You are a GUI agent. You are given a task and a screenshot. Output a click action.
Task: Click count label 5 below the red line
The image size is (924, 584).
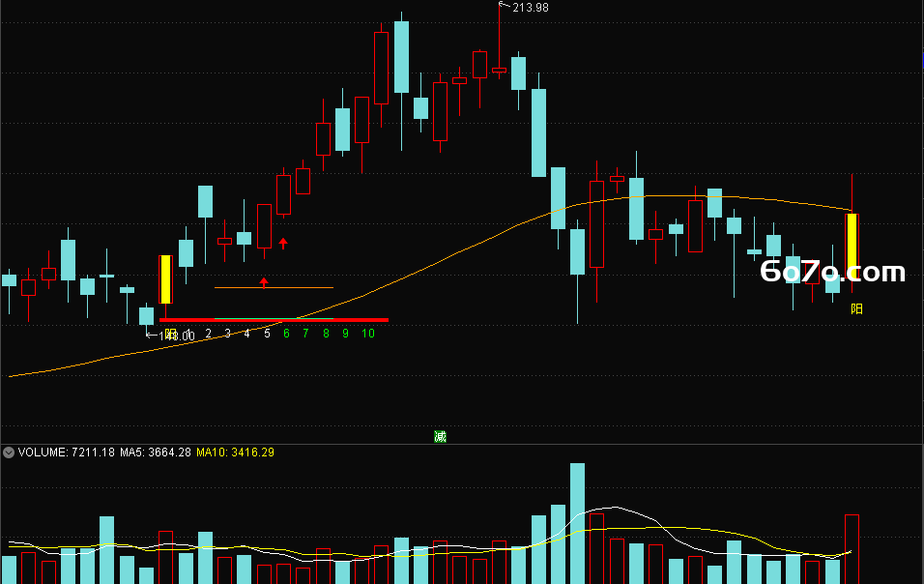click(x=267, y=334)
